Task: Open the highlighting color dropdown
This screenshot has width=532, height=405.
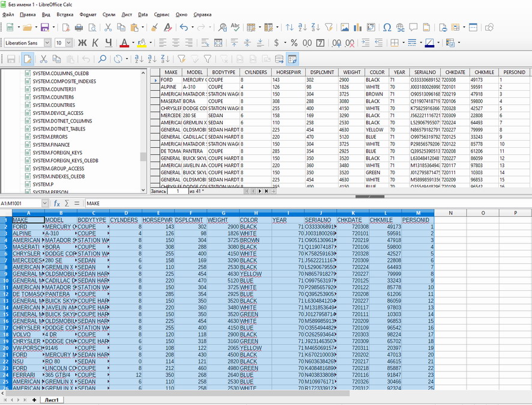Action: (x=151, y=43)
